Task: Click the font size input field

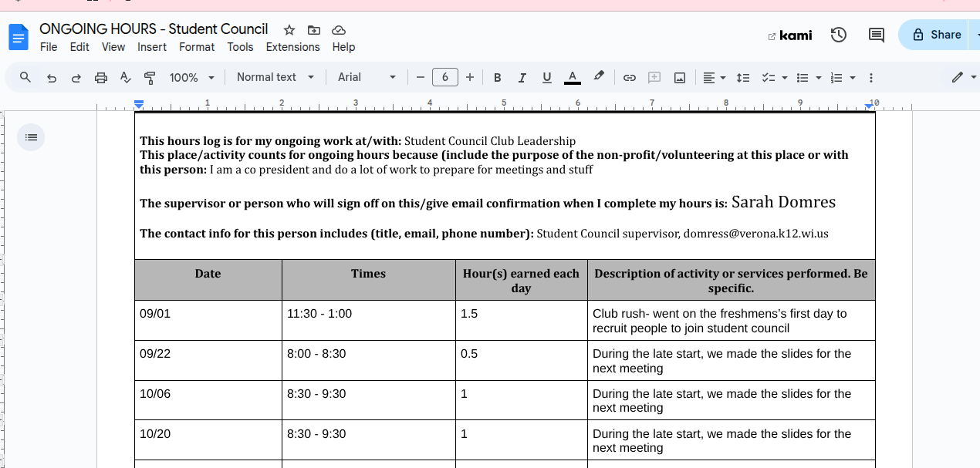Action: [445, 77]
